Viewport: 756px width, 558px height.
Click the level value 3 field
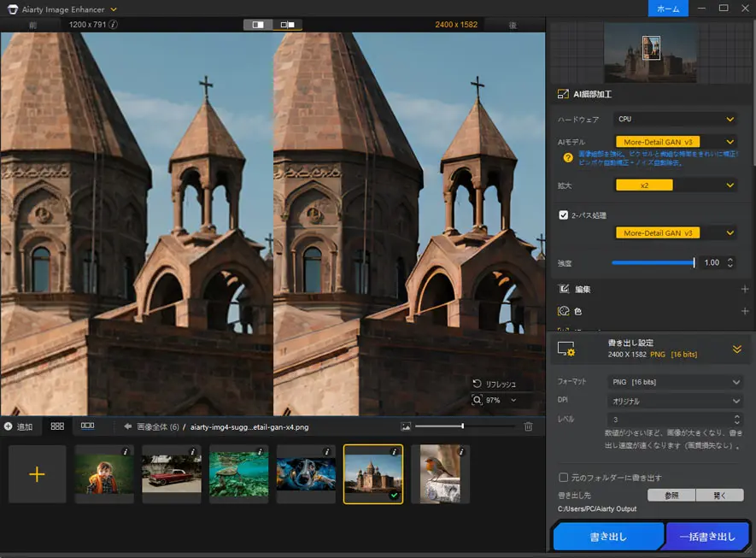tap(669, 419)
